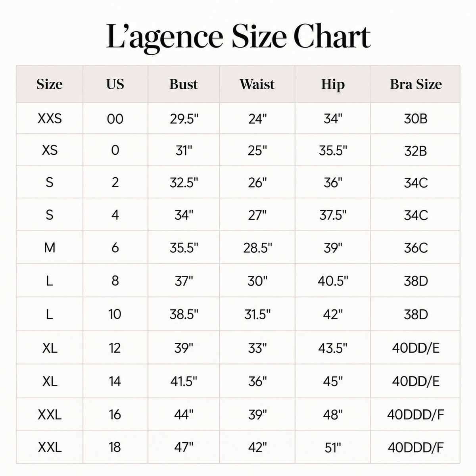Select the Size column header

(x=50, y=84)
